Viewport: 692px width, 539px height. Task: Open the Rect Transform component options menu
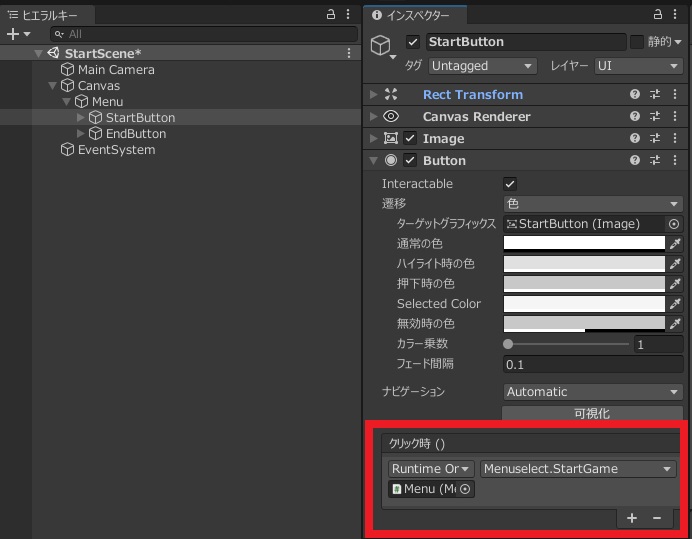tap(675, 94)
